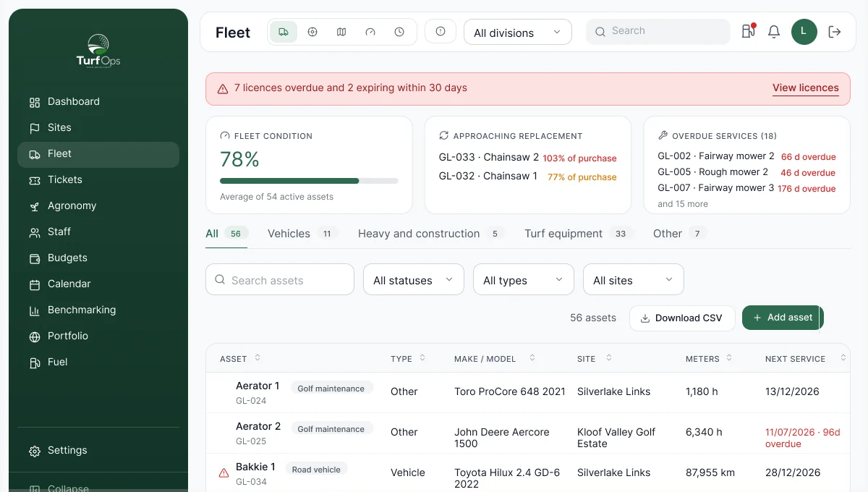
Task: Click the warning icon beside Bakkie 1
Action: [x=224, y=473]
